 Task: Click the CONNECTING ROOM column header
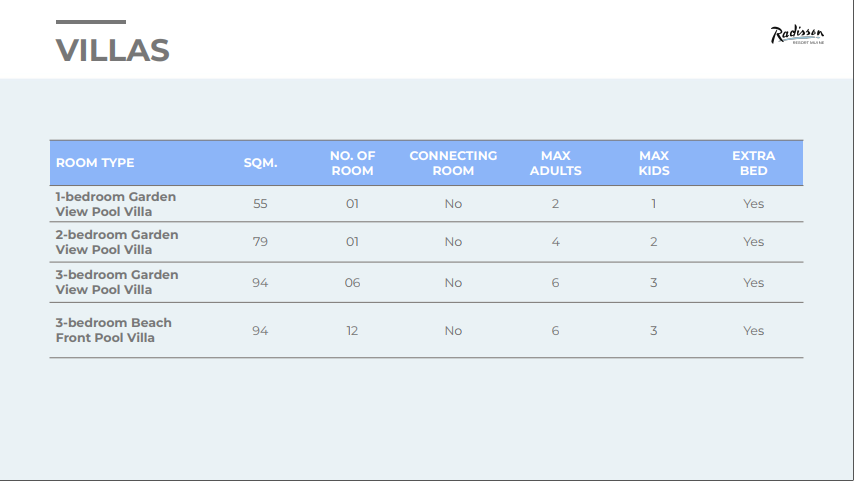tap(453, 163)
